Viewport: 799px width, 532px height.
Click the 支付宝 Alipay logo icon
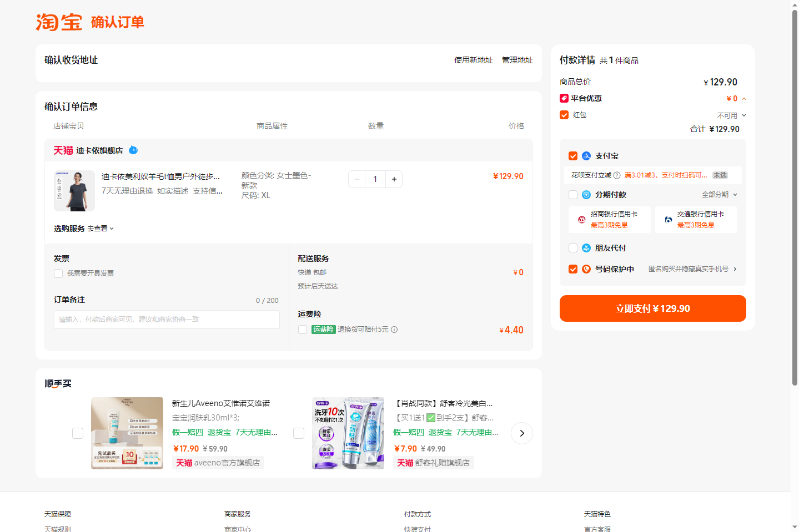point(586,156)
